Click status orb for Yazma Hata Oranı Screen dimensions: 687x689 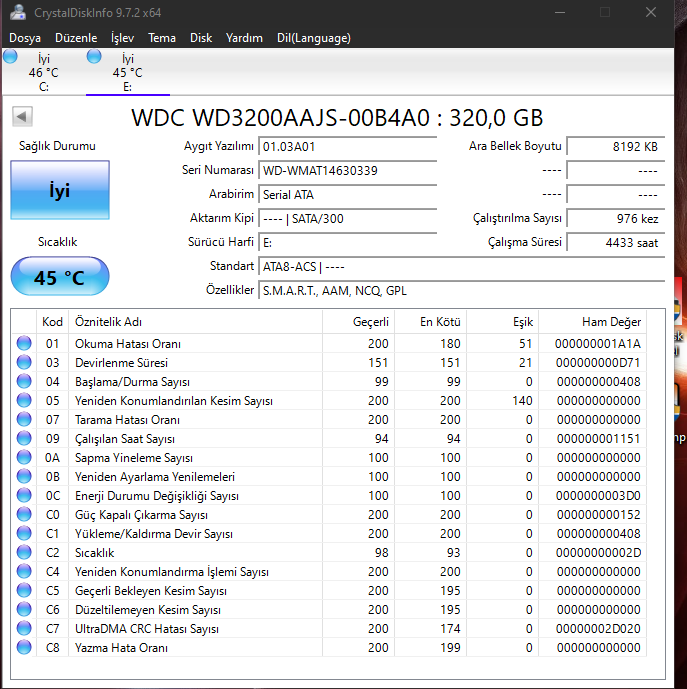click(24, 648)
